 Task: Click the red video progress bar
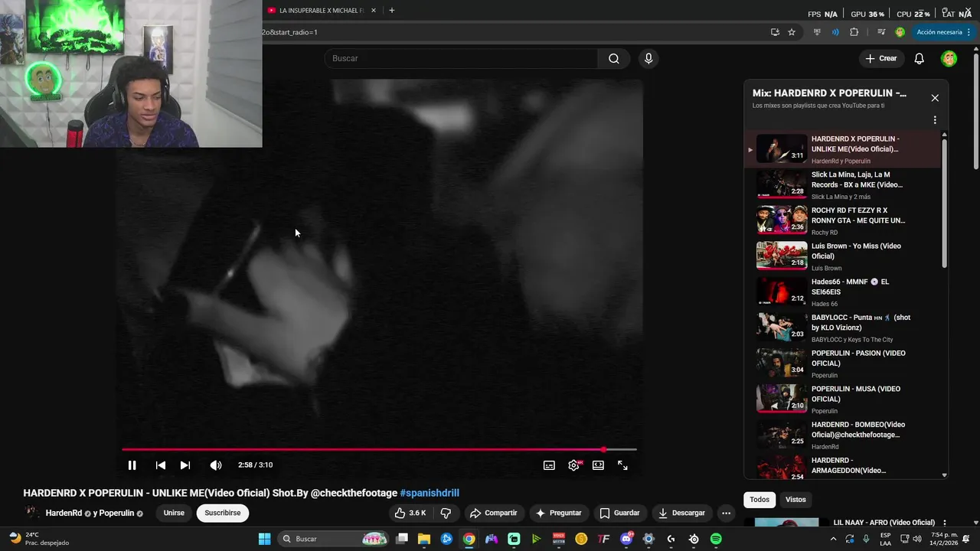coord(379,450)
